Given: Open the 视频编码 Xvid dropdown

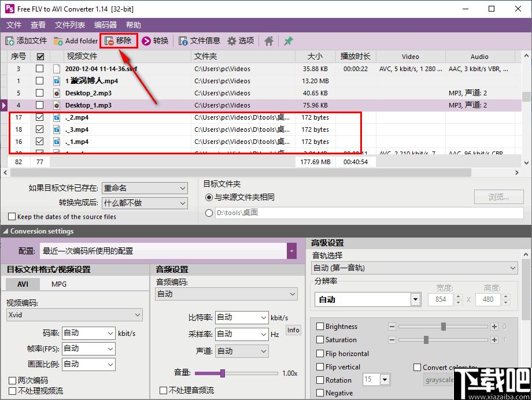Looking at the screenshot, I should coord(74,315).
